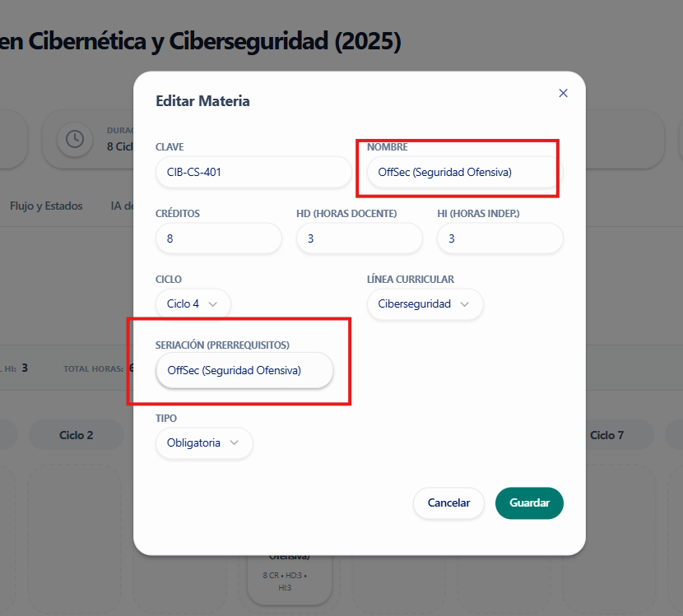
Task: Save changes with the Guardar button
Action: (x=529, y=503)
